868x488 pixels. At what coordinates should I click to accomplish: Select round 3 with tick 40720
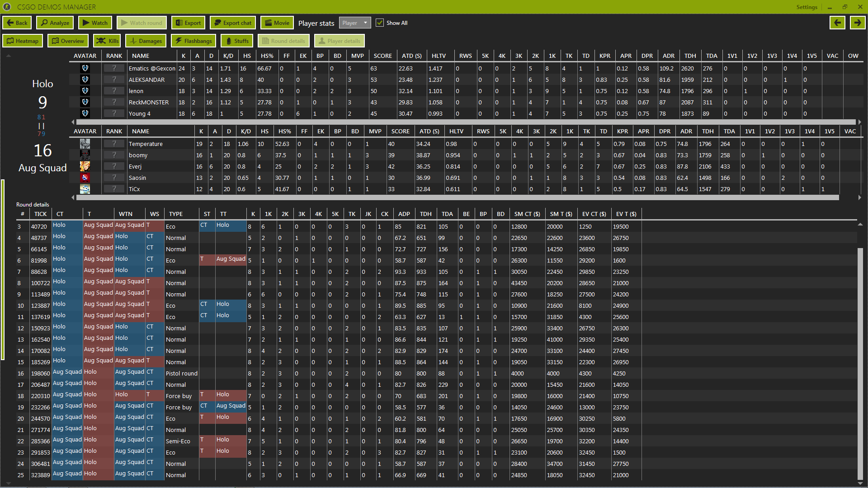pos(436,226)
